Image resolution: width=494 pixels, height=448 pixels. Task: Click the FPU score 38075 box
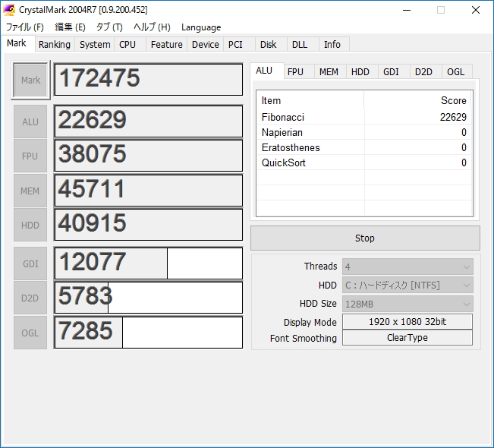[149, 156]
